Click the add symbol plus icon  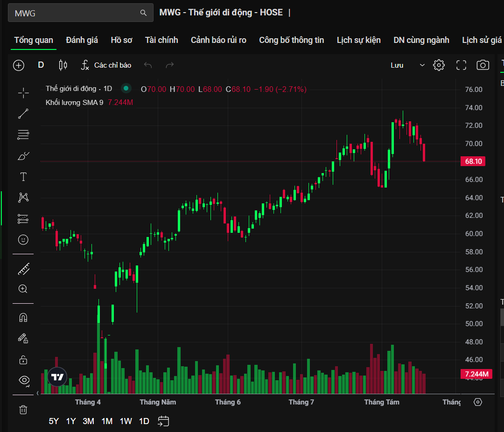click(19, 65)
